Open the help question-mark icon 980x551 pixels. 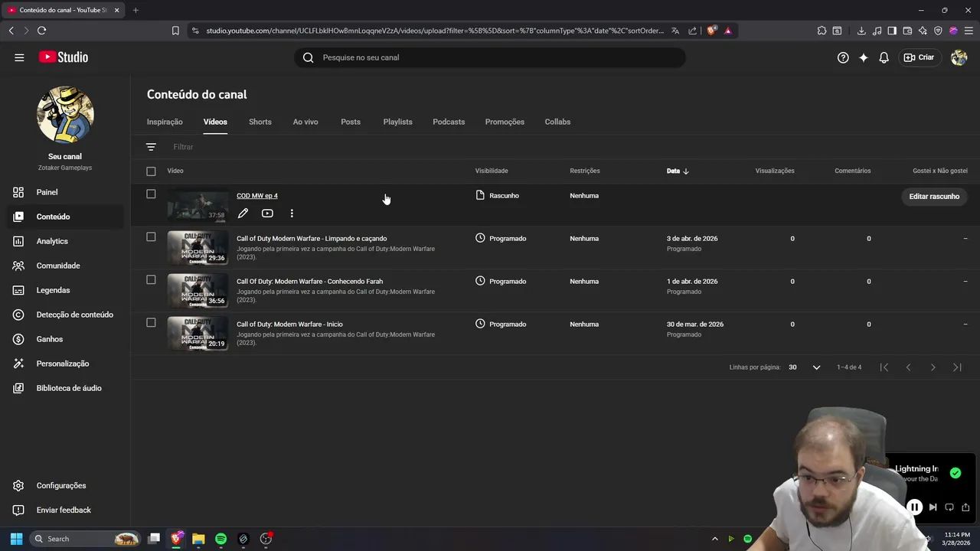[x=843, y=57]
